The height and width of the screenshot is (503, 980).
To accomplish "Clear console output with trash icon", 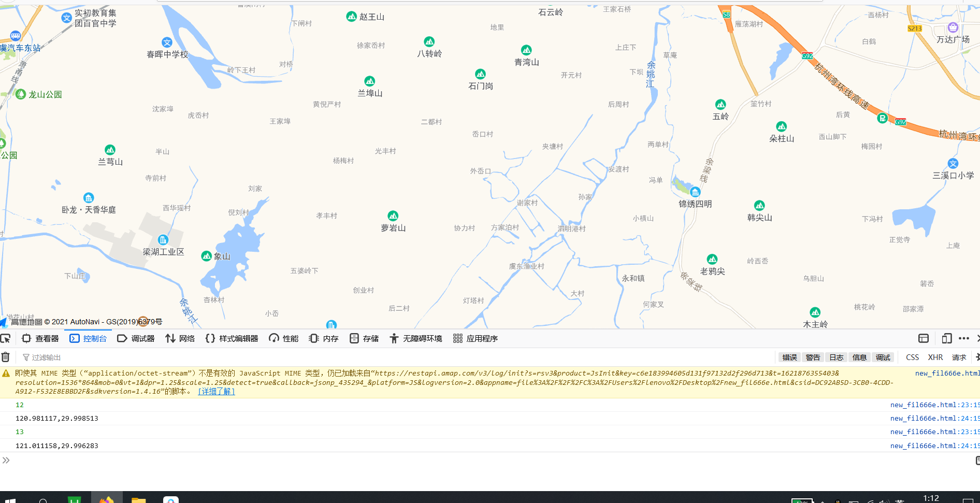I will [x=5, y=357].
